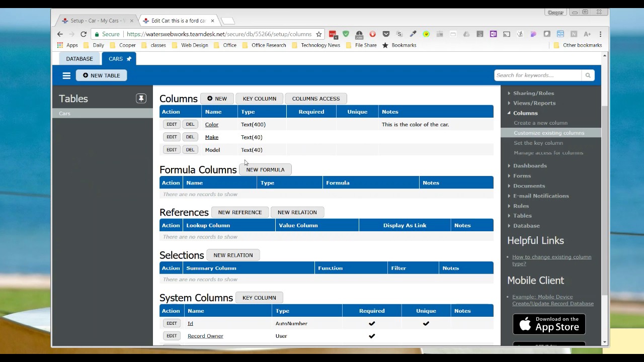Image resolution: width=644 pixels, height=362 pixels.
Task: Open How to change existing column type link
Action: [551, 260]
